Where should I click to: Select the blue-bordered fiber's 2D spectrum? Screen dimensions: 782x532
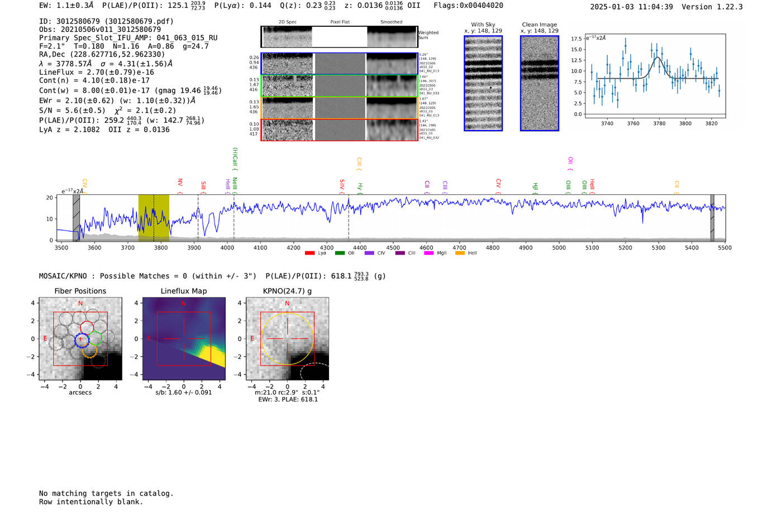pyautogui.click(x=288, y=64)
